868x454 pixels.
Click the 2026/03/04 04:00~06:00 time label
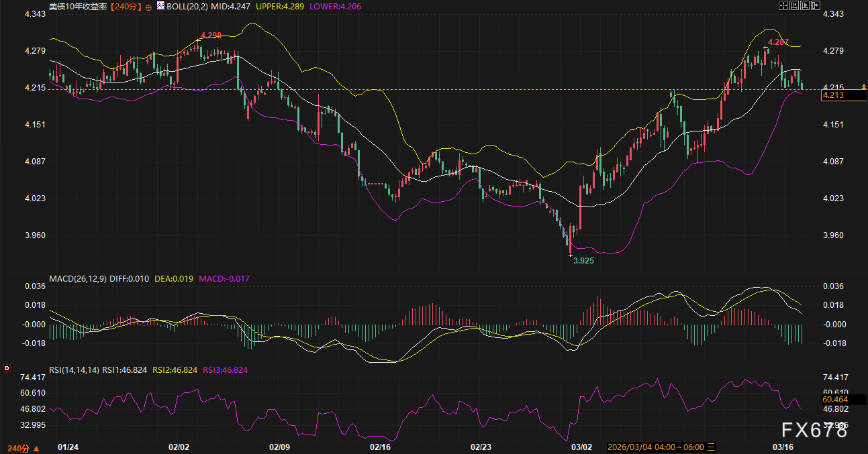click(655, 447)
